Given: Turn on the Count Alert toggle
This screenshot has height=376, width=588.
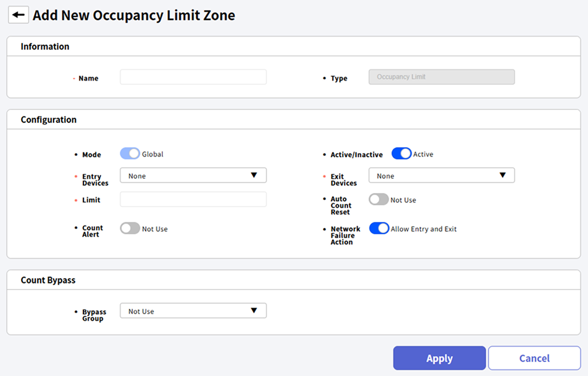Looking at the screenshot, I should click(130, 228).
